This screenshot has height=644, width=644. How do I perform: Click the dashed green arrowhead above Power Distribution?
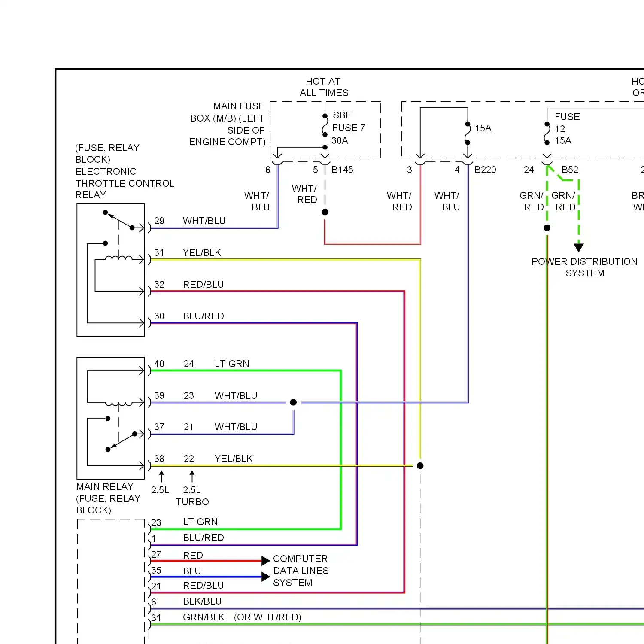(x=579, y=248)
